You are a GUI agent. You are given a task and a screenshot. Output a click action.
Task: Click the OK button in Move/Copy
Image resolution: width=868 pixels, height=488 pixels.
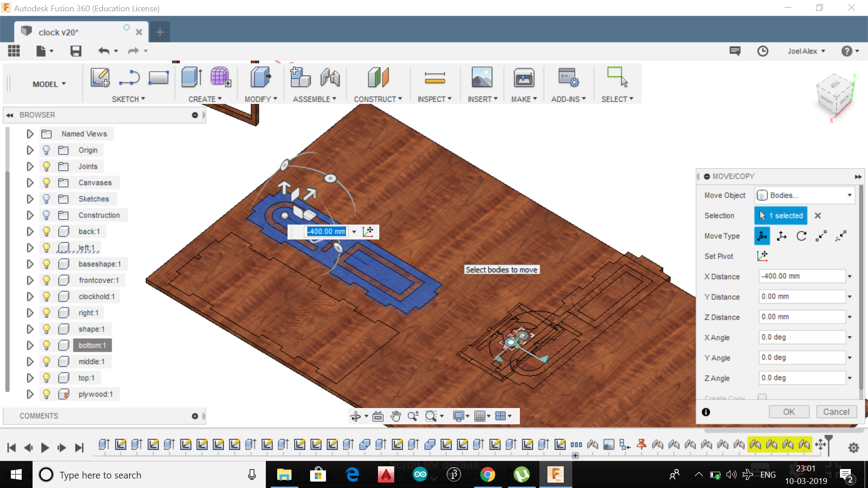[x=789, y=412]
